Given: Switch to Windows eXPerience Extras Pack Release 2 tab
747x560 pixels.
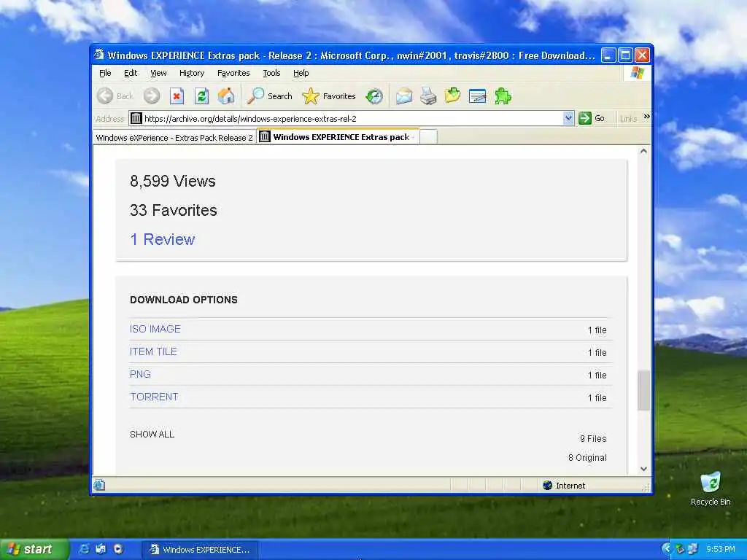Looking at the screenshot, I should click(174, 138).
